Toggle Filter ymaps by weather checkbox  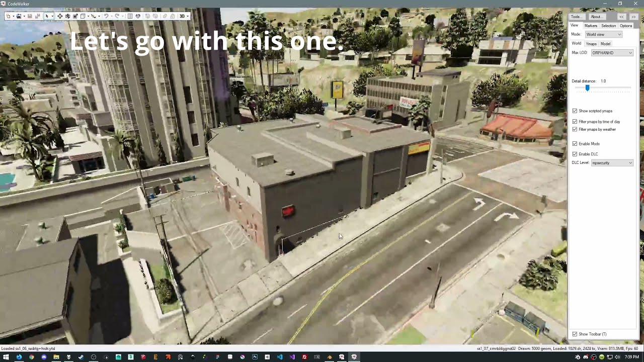pos(575,129)
